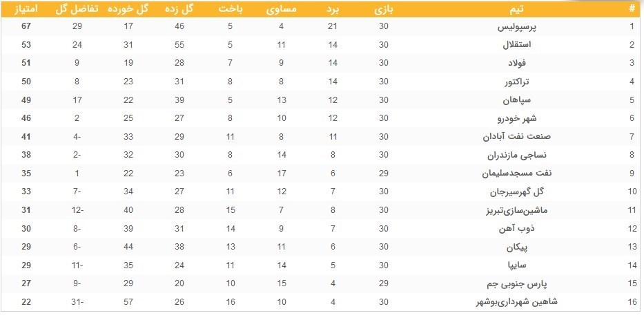
Task: Click the امتیاز column header
Action: coord(26,10)
